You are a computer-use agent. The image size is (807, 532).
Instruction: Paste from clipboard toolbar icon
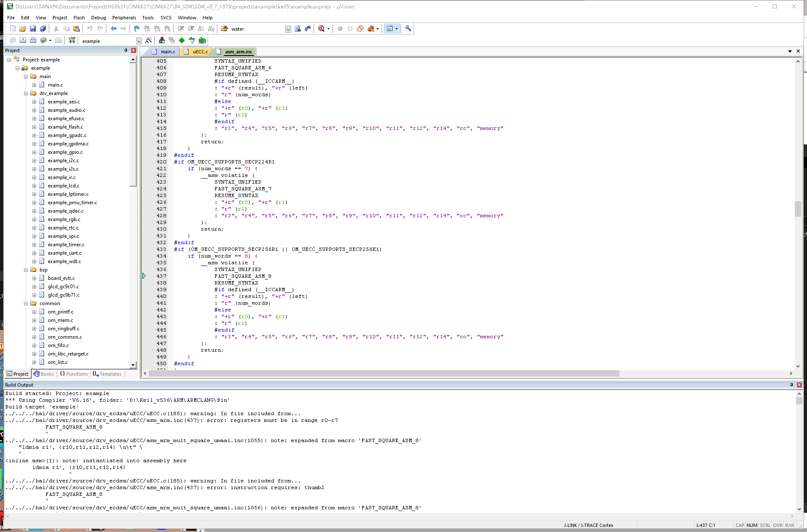(x=76, y=29)
